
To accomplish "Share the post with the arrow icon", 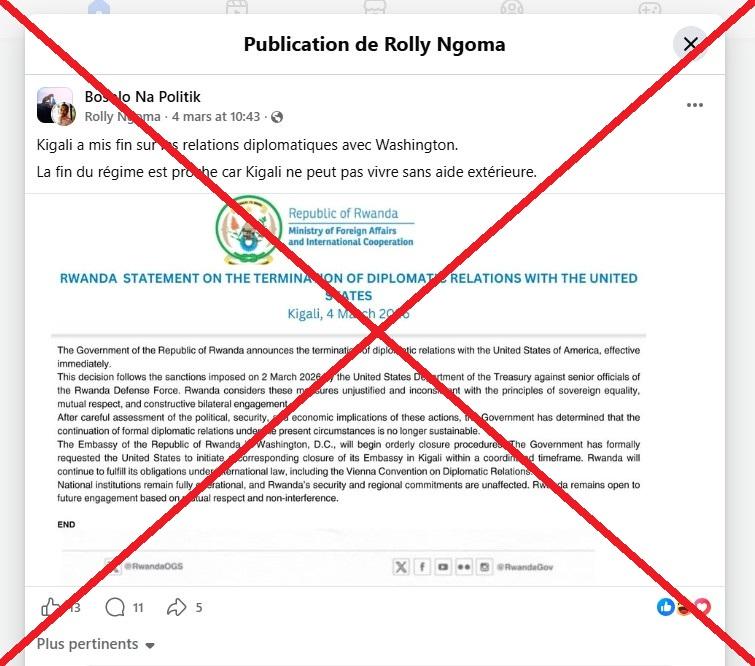I will click(x=176, y=607).
